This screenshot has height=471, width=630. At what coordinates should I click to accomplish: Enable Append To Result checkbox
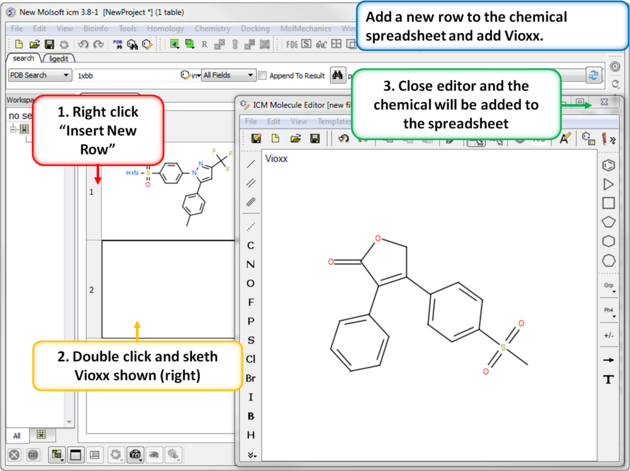point(264,75)
